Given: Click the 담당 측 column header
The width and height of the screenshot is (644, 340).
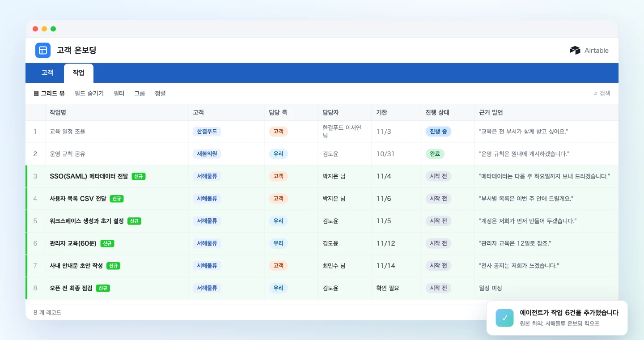Looking at the screenshot, I should [291, 112].
